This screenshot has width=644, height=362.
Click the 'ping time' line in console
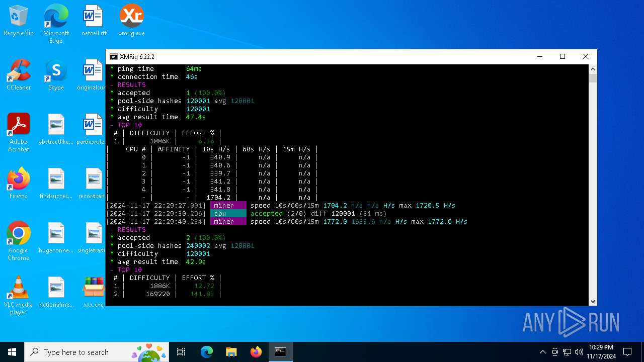[155, 69]
